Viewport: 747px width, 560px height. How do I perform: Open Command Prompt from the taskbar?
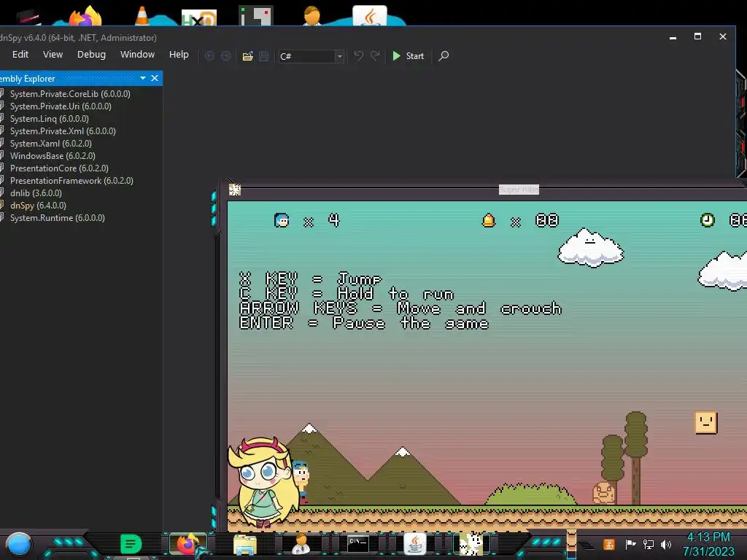[357, 543]
